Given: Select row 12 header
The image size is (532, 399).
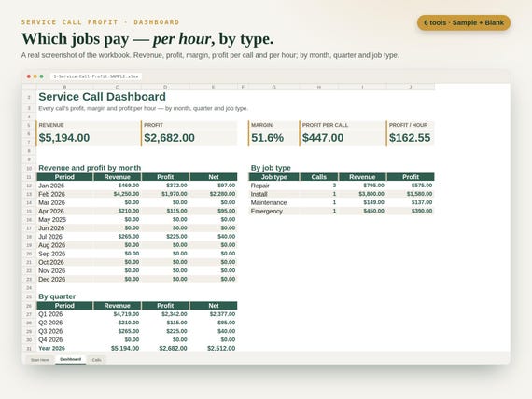Looking at the screenshot, I should click(x=29, y=186).
